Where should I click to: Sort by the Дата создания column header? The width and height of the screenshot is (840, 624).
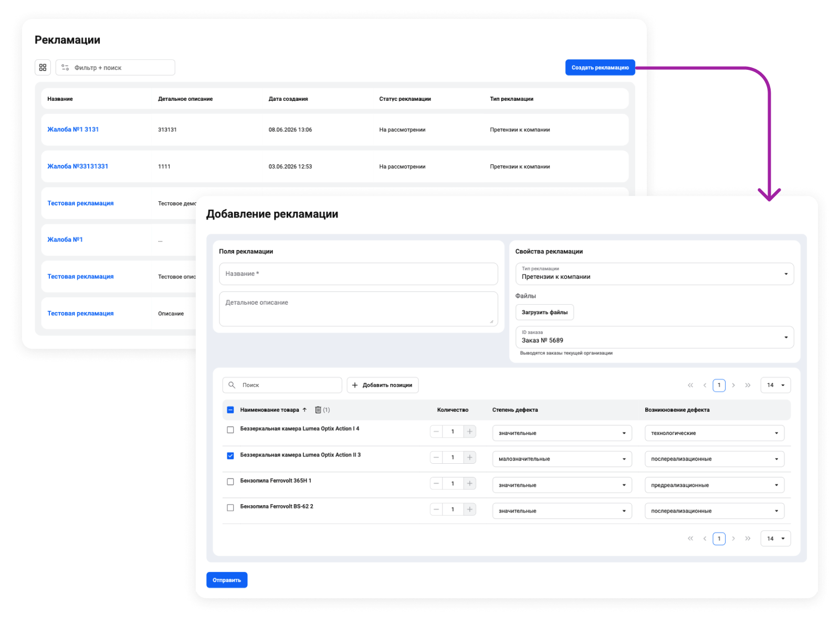pyautogui.click(x=288, y=99)
